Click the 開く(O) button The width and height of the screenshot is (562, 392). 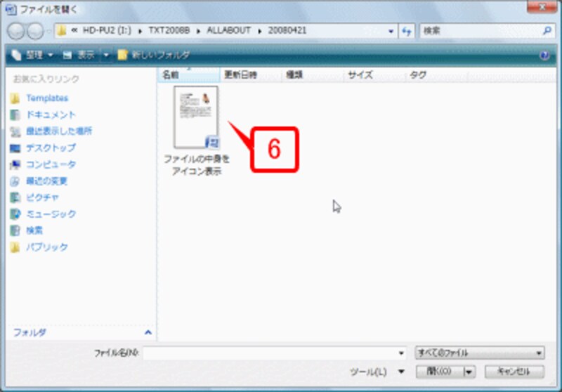pos(439,372)
